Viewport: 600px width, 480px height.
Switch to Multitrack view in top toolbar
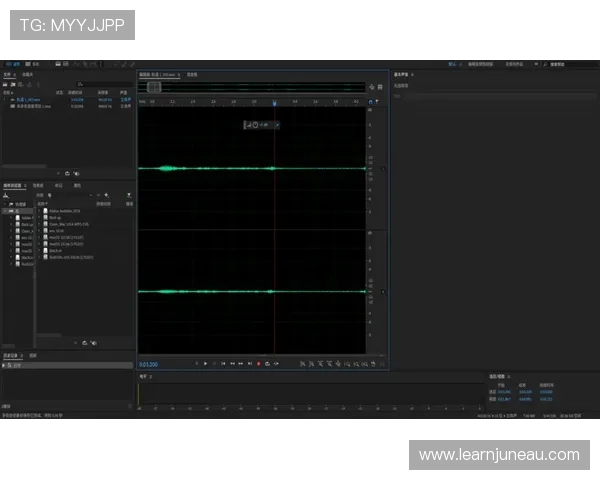[34, 64]
